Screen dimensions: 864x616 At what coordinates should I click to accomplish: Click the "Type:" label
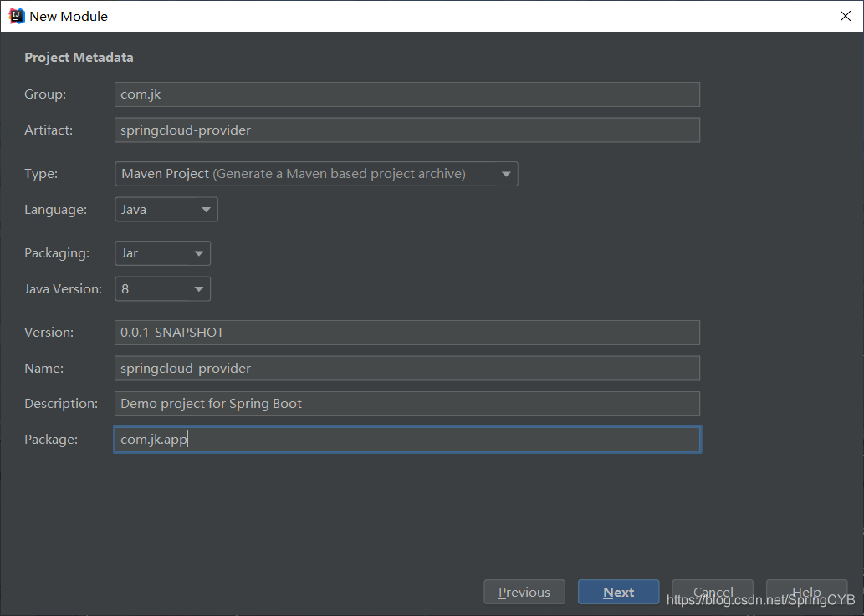(x=41, y=173)
